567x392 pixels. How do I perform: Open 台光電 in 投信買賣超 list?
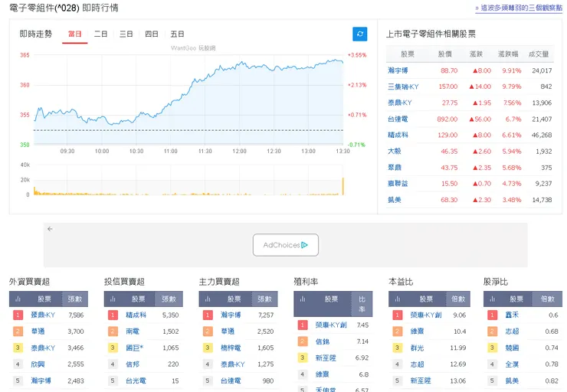coord(136,381)
